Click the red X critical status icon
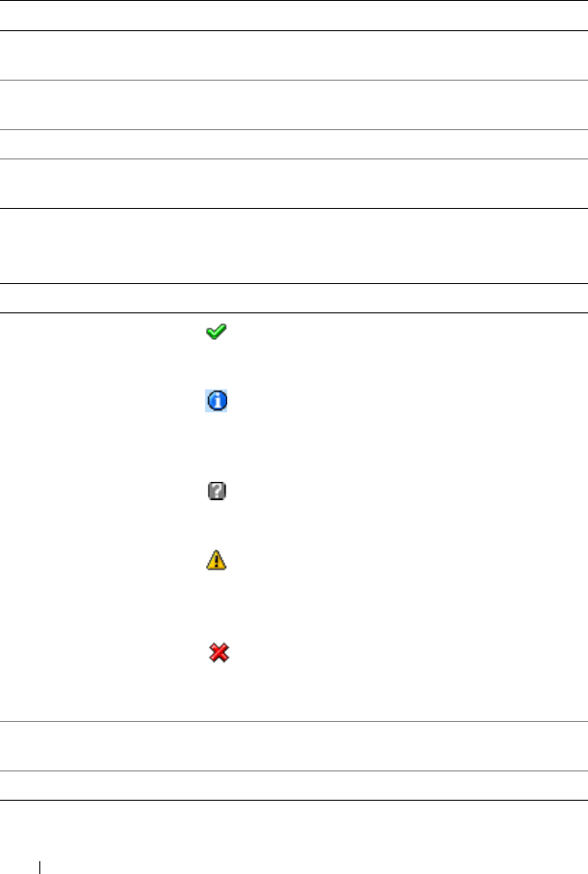This screenshot has width=588, height=874. pos(219,652)
